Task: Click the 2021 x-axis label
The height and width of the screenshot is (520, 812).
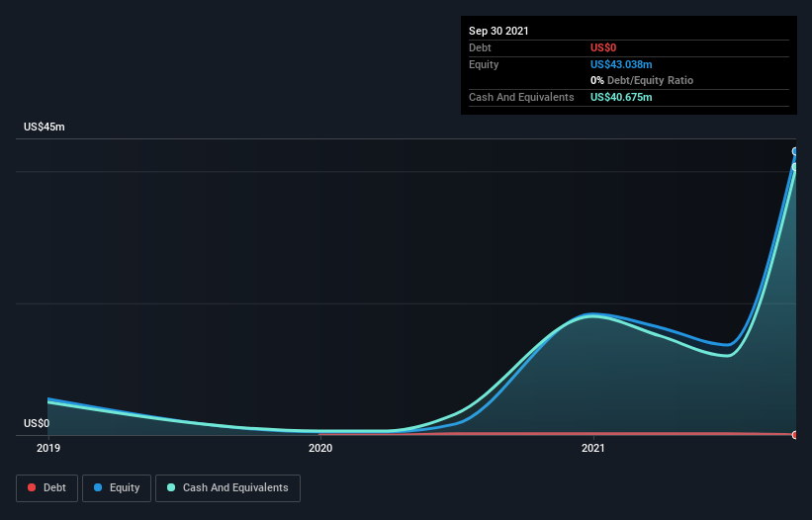Action: click(x=593, y=448)
